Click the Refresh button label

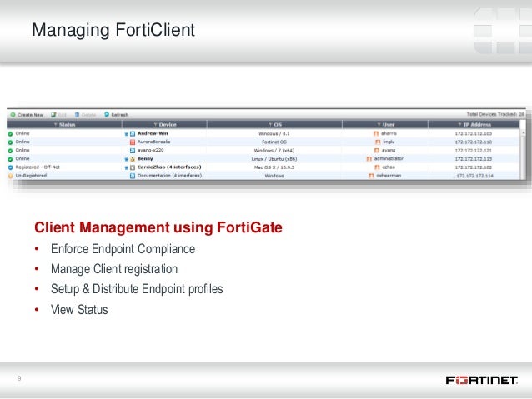tap(120, 115)
